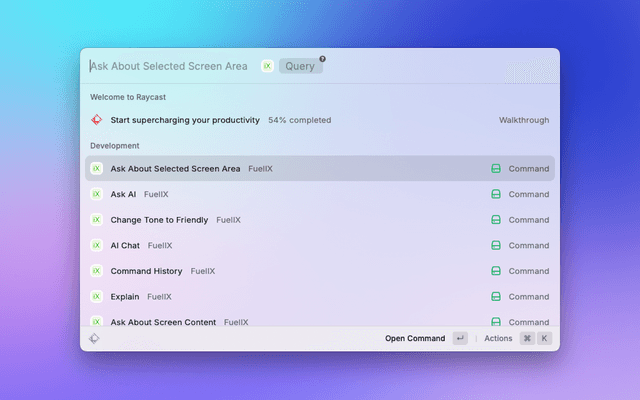Click the green command icon in AI Chat row

[495, 245]
